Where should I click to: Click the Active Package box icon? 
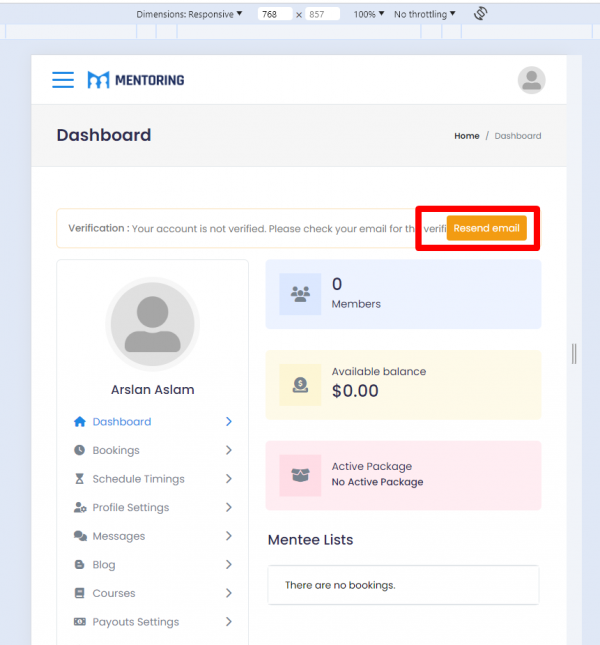[300, 475]
